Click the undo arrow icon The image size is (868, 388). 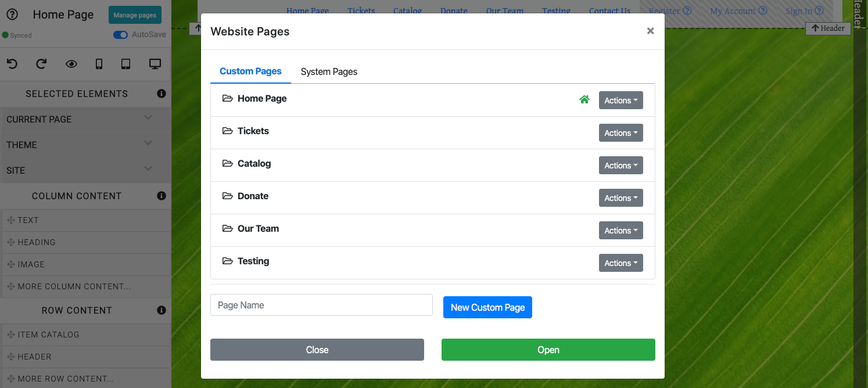[12, 64]
